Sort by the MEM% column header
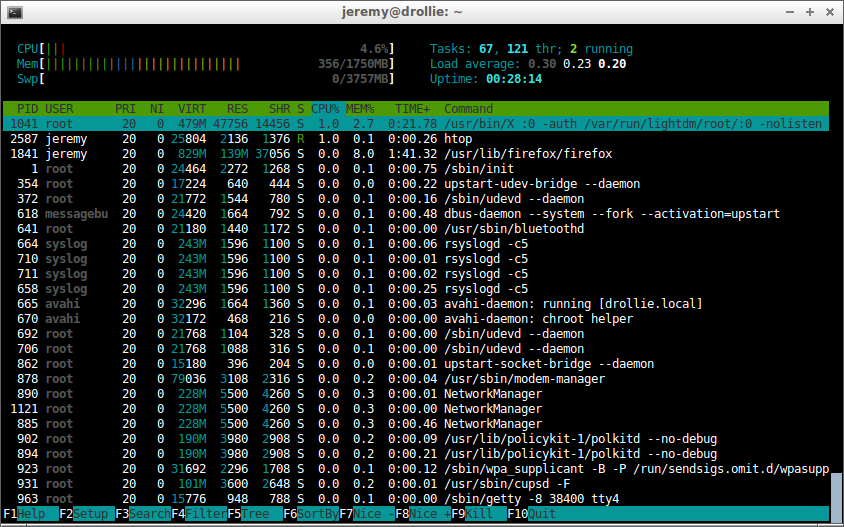The height and width of the screenshot is (527, 844). point(360,109)
